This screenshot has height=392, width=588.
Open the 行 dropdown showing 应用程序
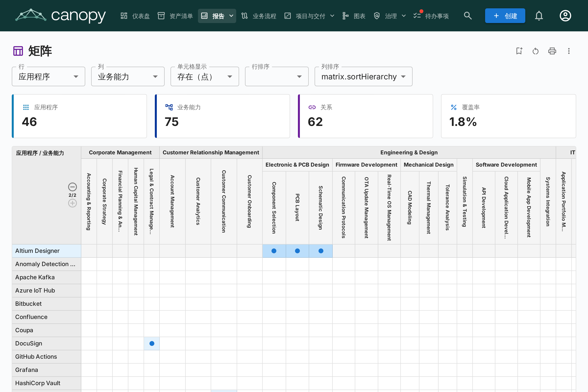click(x=49, y=76)
